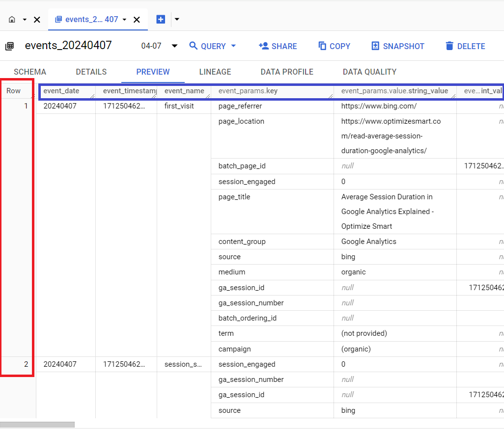This screenshot has width=504, height=433.
Task: Click the DELETE button
Action: coord(465,46)
